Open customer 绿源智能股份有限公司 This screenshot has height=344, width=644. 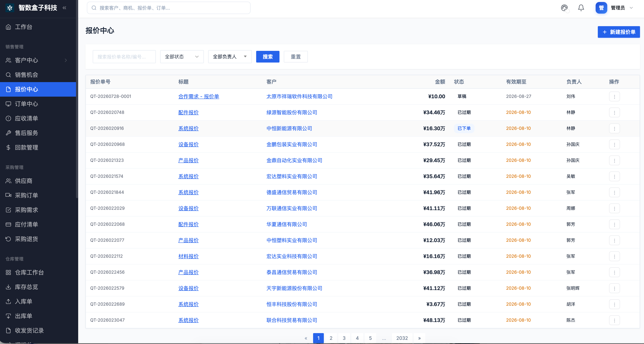(x=291, y=112)
